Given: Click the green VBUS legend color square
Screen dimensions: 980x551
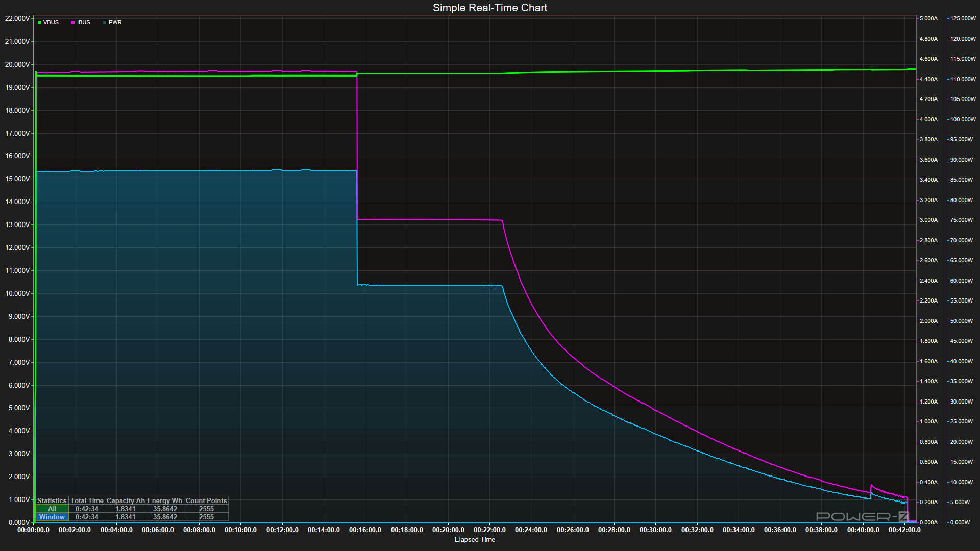Looking at the screenshot, I should pos(39,22).
